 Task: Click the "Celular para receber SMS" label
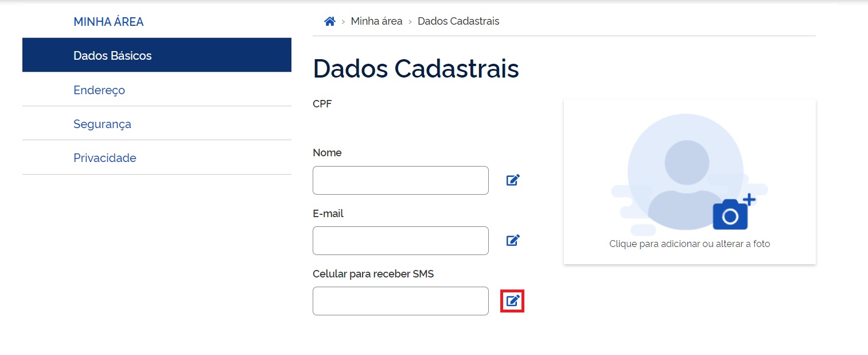click(x=373, y=274)
